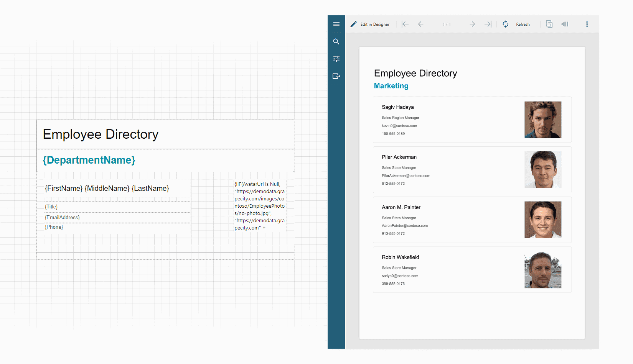
Task: Click Robin Wakefield's photo
Action: click(543, 270)
